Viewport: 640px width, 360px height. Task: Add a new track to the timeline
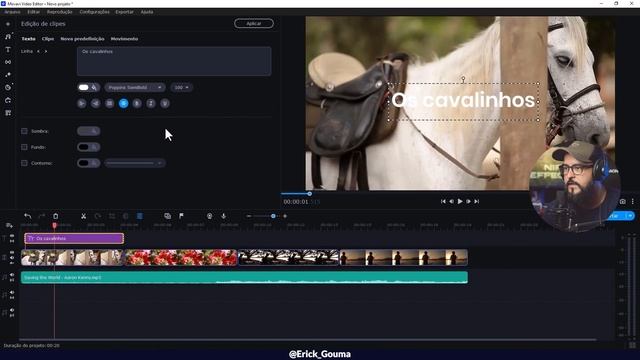pyautogui.click(x=9, y=225)
